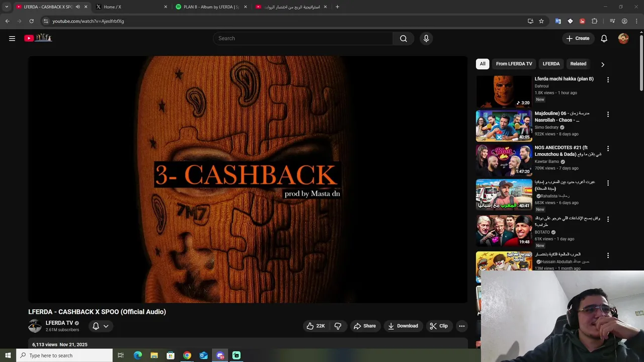Click the search magnifier button
This screenshot has width=644, height=362.
(404, 38)
